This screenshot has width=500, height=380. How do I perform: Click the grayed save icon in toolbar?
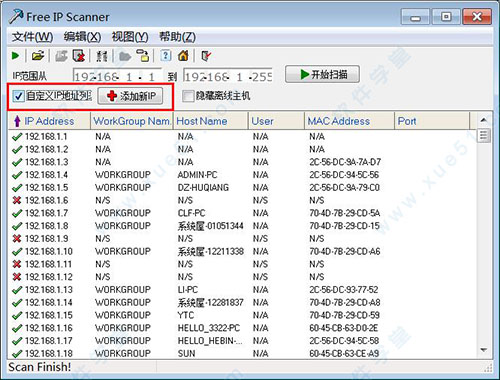pos(61,56)
